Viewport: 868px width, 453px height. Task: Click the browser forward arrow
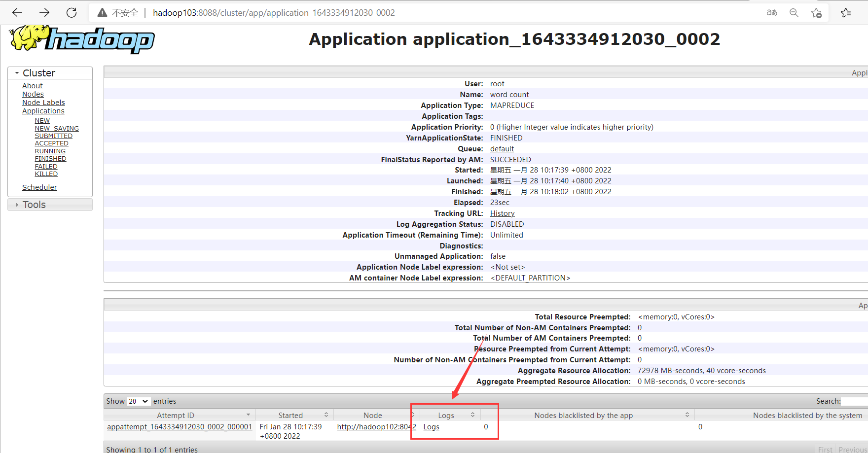coord(44,12)
